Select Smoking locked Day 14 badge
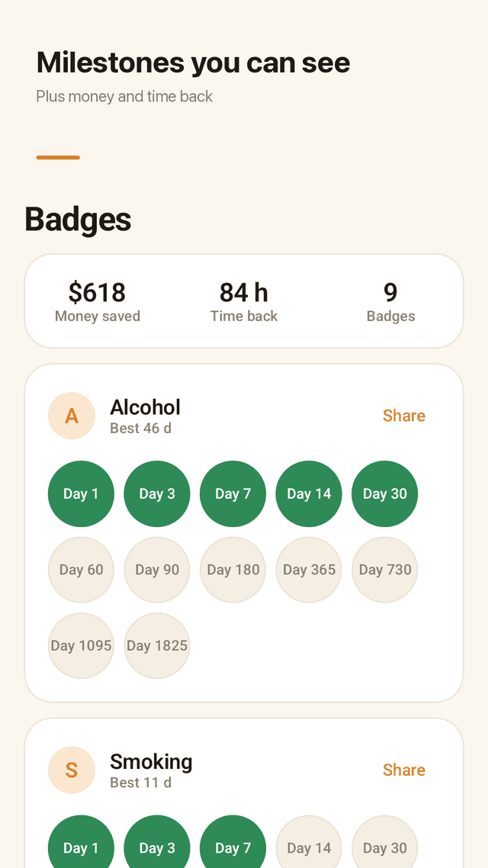 pos(309,847)
